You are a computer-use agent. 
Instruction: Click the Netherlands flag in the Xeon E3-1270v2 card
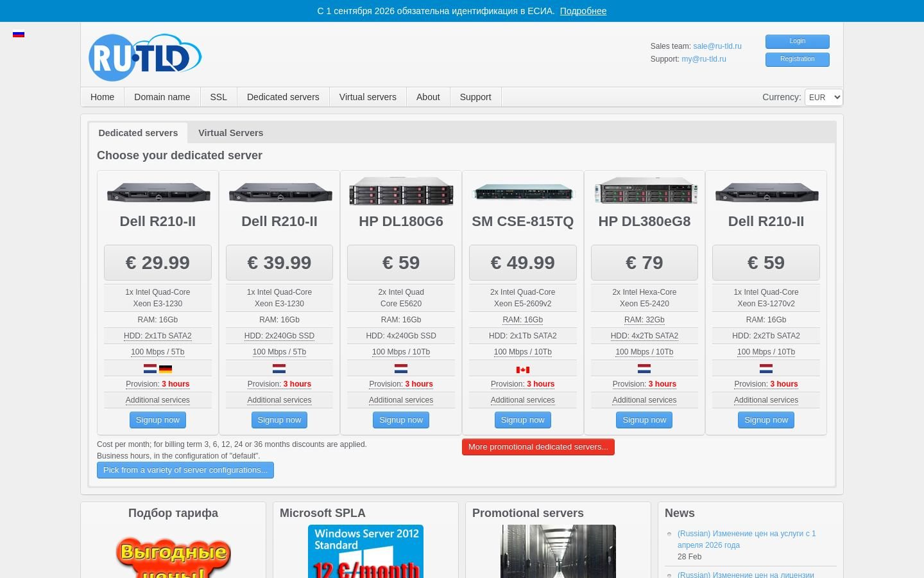tap(766, 369)
